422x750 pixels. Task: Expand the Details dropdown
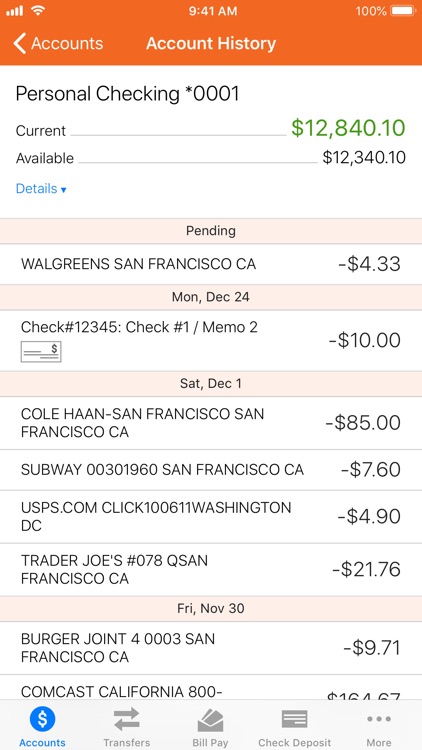pyautogui.click(x=41, y=189)
